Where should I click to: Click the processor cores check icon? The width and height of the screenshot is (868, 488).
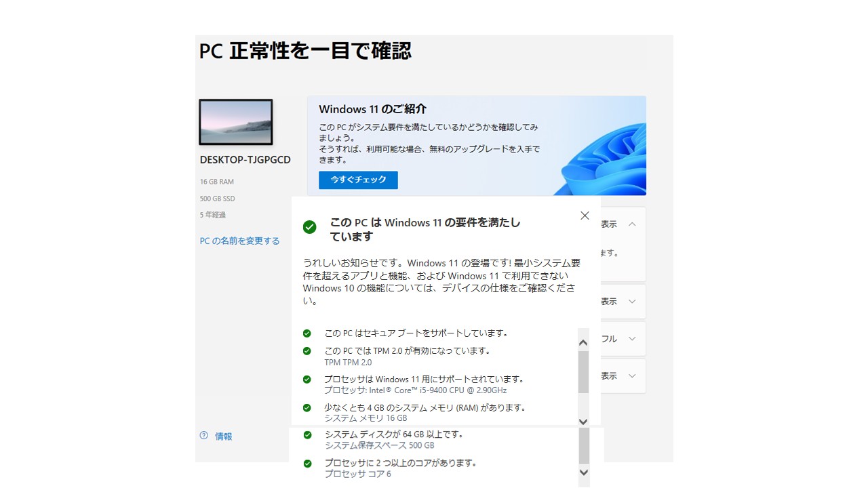pos(308,464)
